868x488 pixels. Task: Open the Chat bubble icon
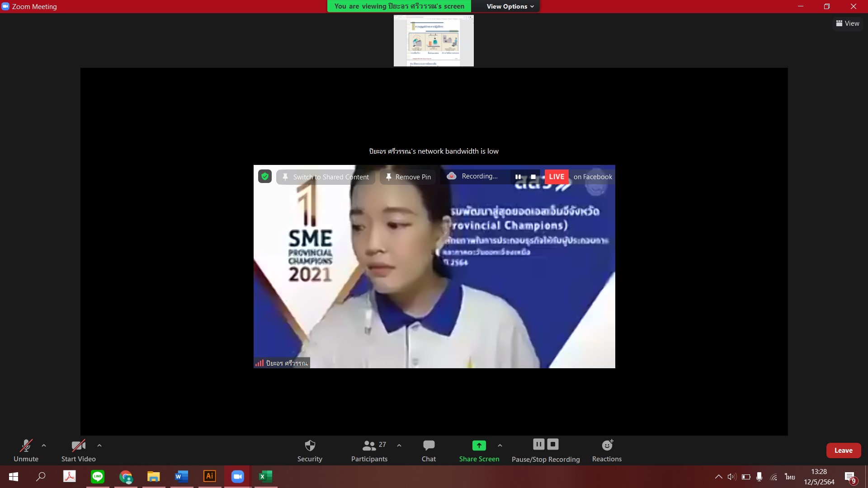[429, 446]
